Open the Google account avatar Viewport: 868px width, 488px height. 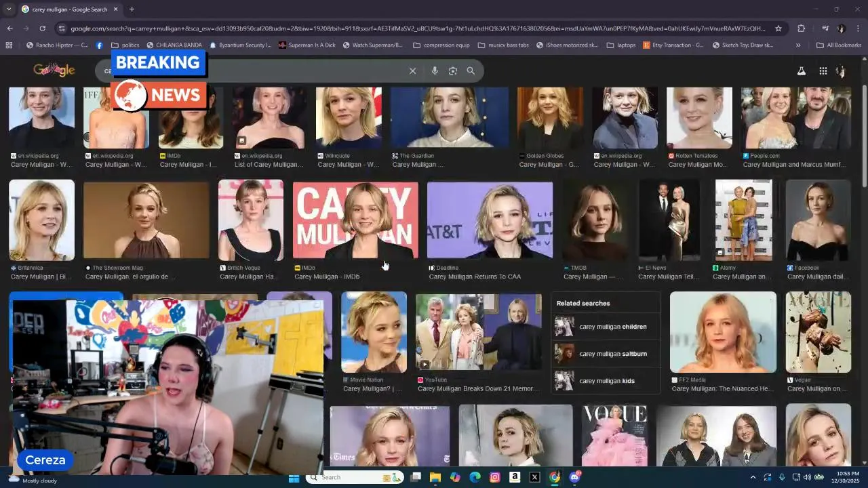click(x=841, y=70)
